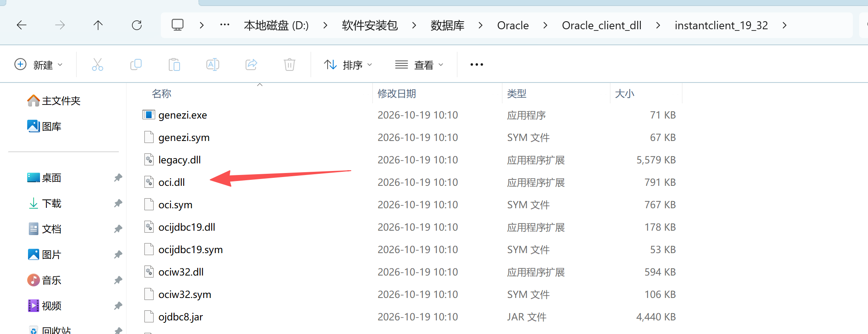Expand the chevron after Oracle breadcrumb
Screen dimensions: 868x334
pos(545,25)
